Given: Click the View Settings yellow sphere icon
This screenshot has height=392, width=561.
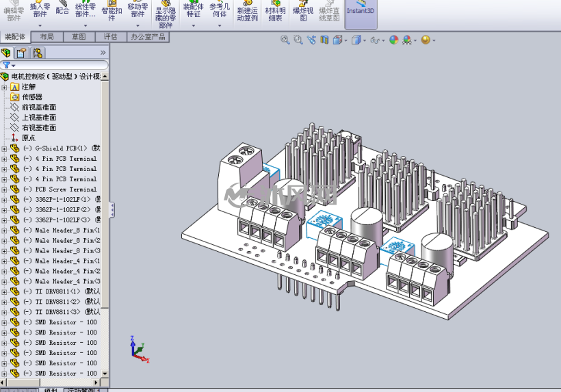Looking at the screenshot, I should pyautogui.click(x=426, y=40).
